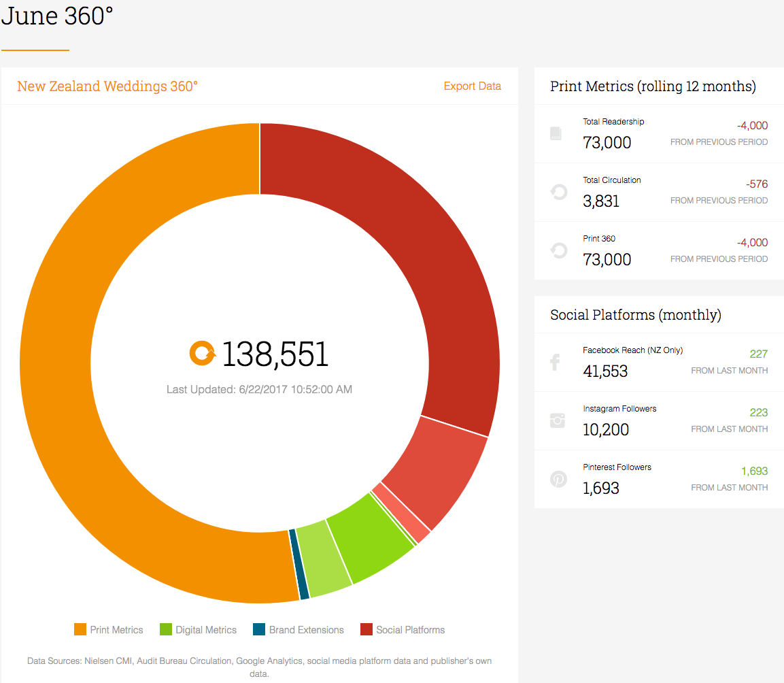Screen dimensions: 784x683
Task: Click the Total Circulation refresh icon
Action: click(558, 192)
